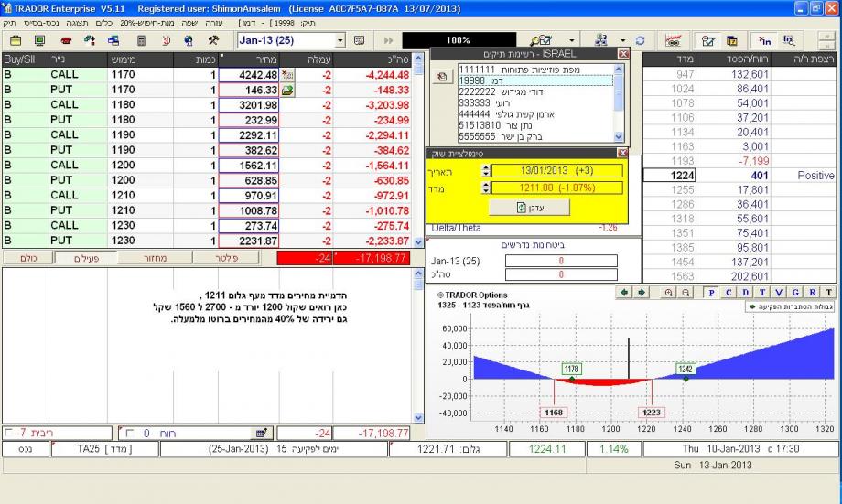Toggle the D Greek button above graph
This screenshot has width=842, height=504.
click(745, 293)
